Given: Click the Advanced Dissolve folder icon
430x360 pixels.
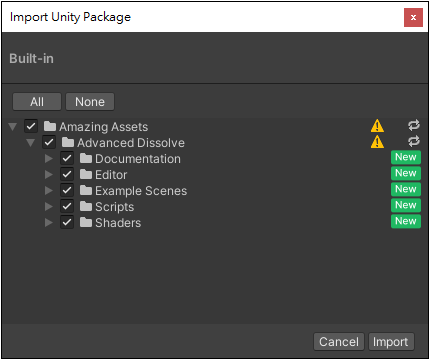Looking at the screenshot, I should (x=68, y=142).
